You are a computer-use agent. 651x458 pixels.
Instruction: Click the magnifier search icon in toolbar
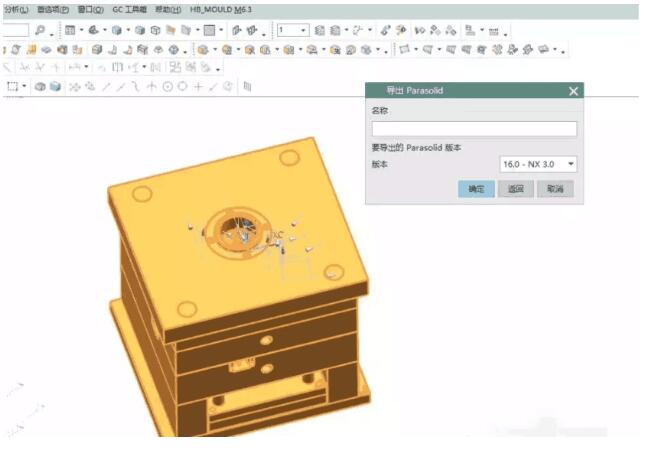coord(40,31)
